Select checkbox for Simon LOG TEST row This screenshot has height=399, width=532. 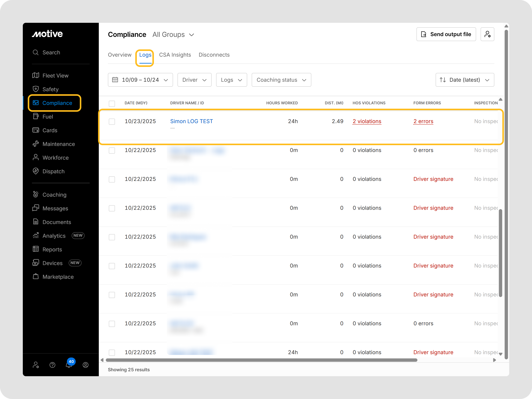pyautogui.click(x=112, y=121)
